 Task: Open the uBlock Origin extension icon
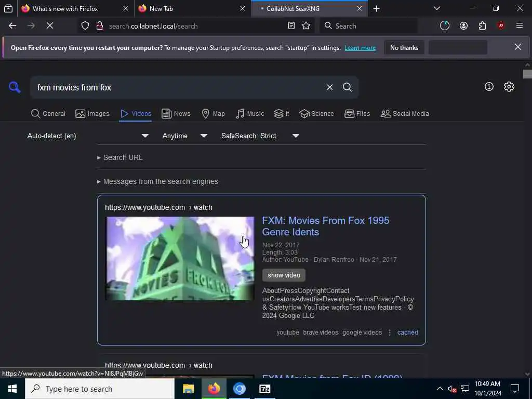point(501,26)
